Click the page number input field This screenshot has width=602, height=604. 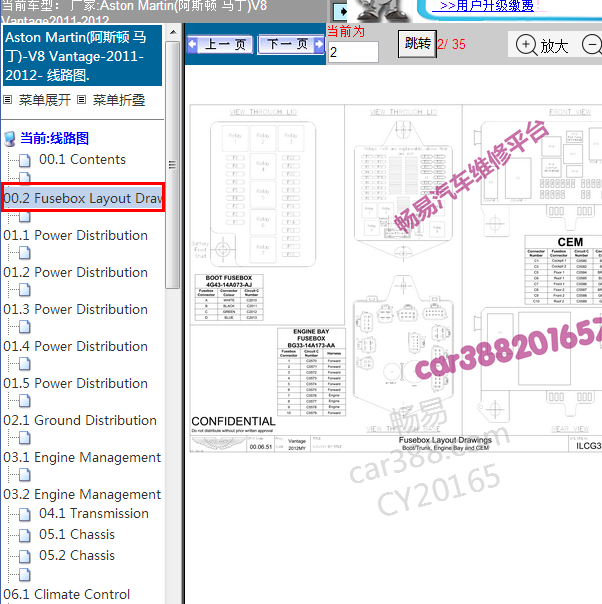[x=353, y=52]
